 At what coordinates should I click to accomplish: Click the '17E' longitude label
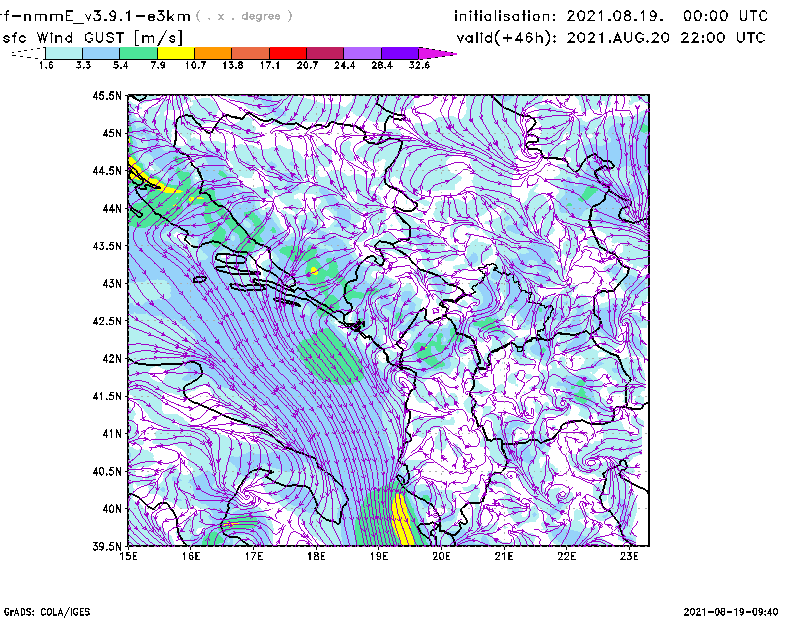[254, 556]
